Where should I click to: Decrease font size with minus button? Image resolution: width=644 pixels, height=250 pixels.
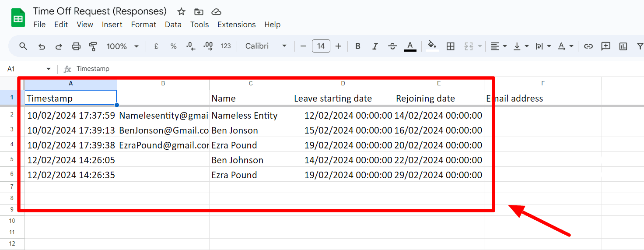coord(304,46)
